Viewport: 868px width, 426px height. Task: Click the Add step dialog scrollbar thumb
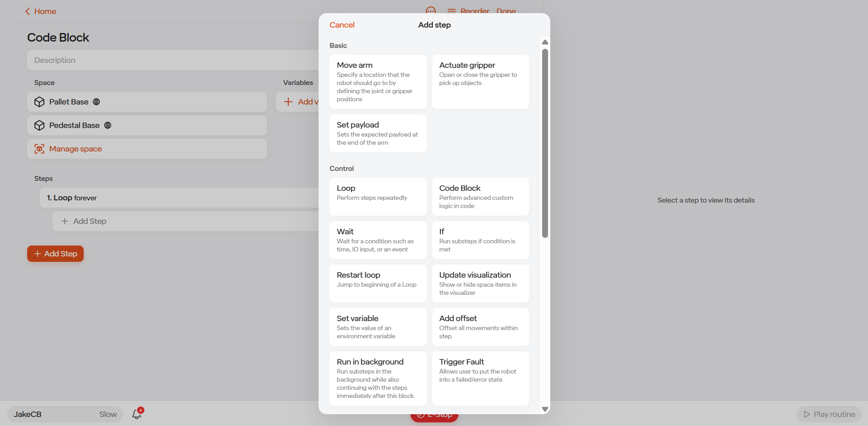[x=545, y=143]
